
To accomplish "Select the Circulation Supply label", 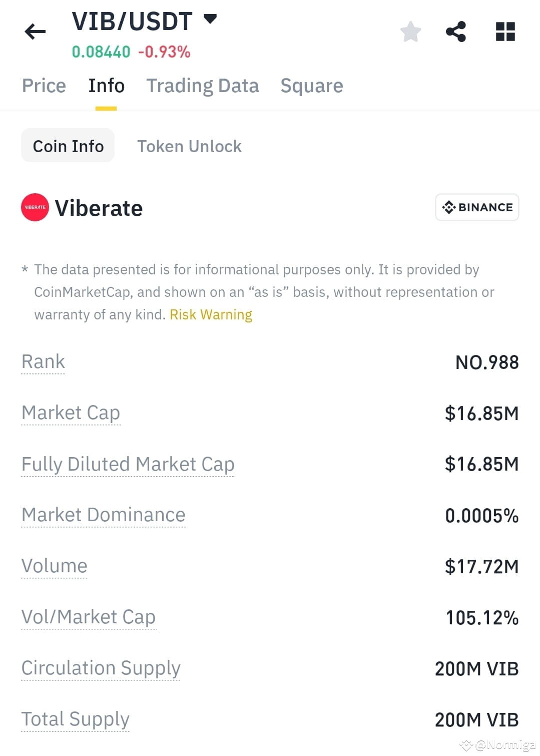I will tap(101, 668).
